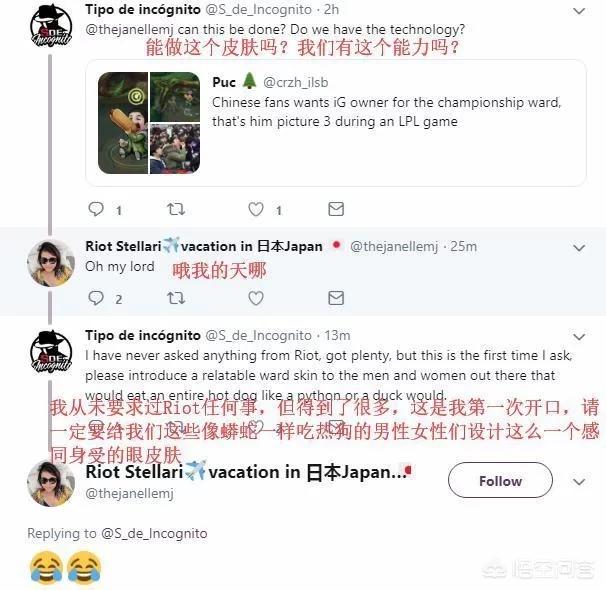The height and width of the screenshot is (590, 606).
Task: Retweet the 'Oh my lord' tweet
Action: 176,298
